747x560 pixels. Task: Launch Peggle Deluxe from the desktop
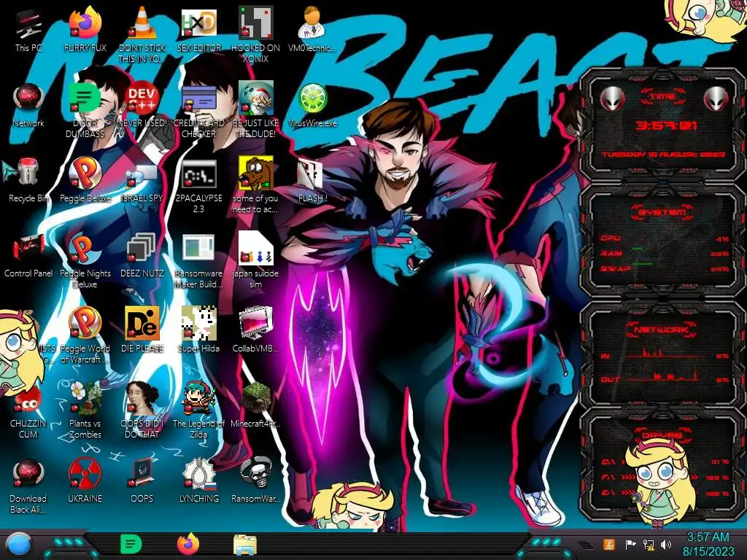85,180
